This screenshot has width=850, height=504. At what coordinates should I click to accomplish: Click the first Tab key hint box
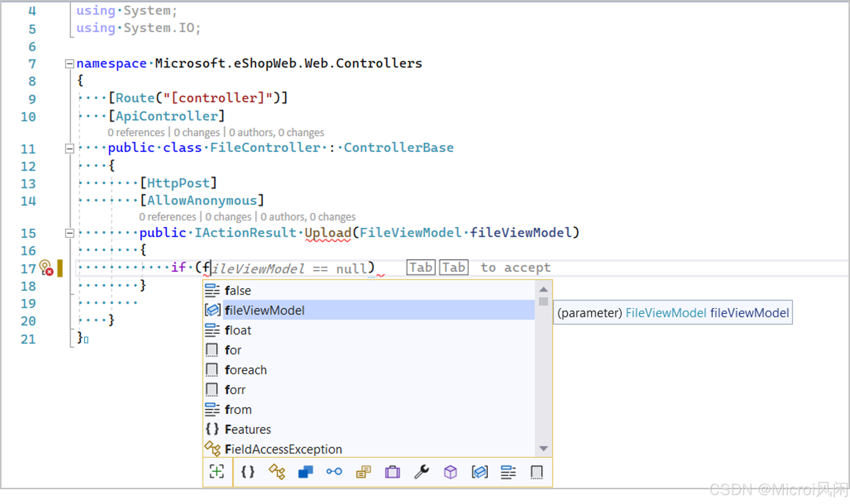coord(421,267)
